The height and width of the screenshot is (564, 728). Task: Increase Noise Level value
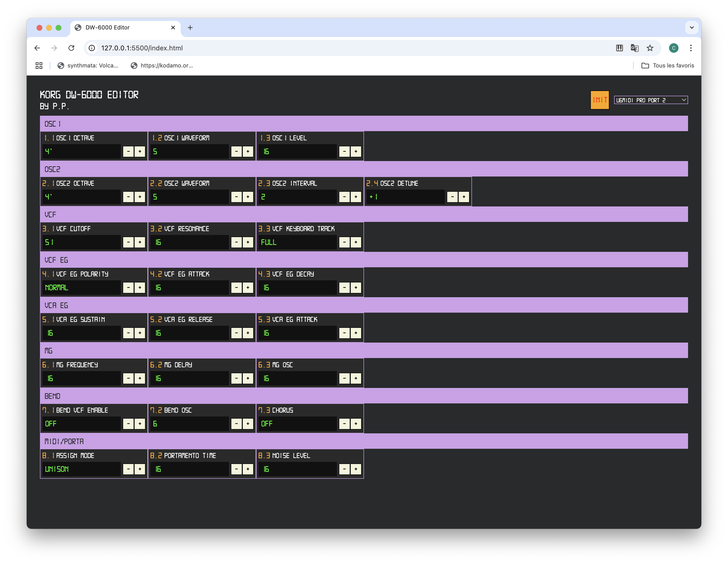coord(356,469)
